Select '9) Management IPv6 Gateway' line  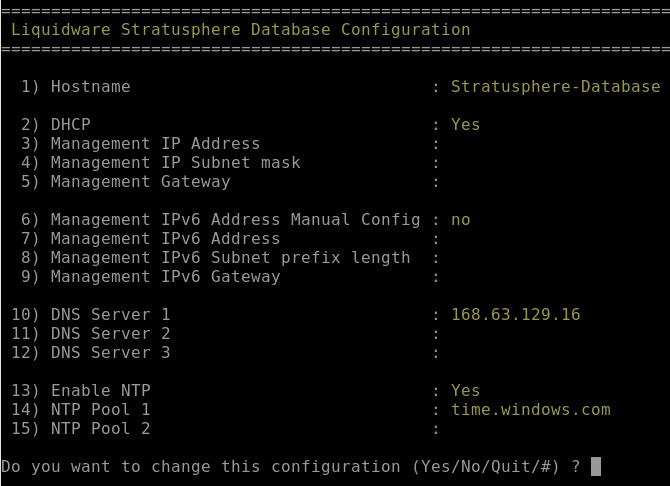click(x=150, y=277)
